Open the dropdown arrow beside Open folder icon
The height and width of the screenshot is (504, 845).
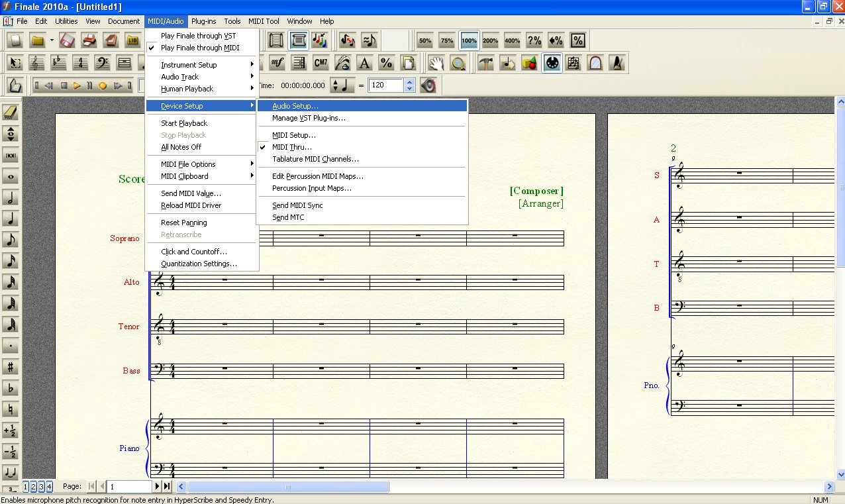[52, 41]
